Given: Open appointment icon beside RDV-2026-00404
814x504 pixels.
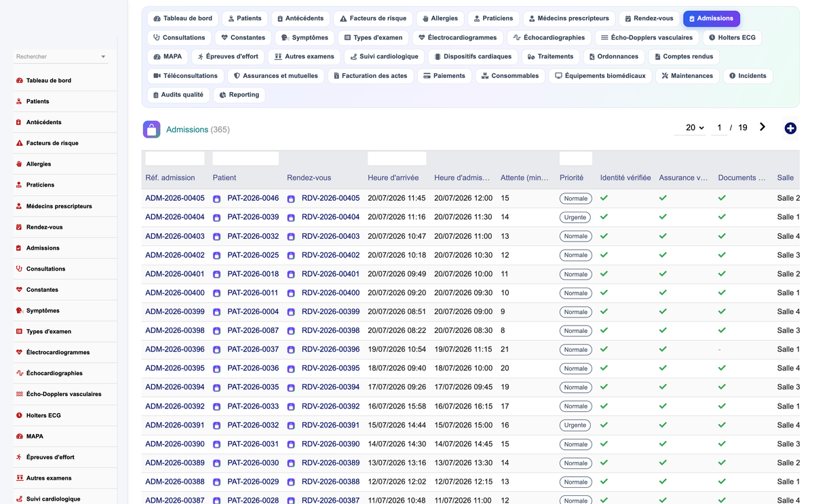Looking at the screenshot, I should coord(291,218).
